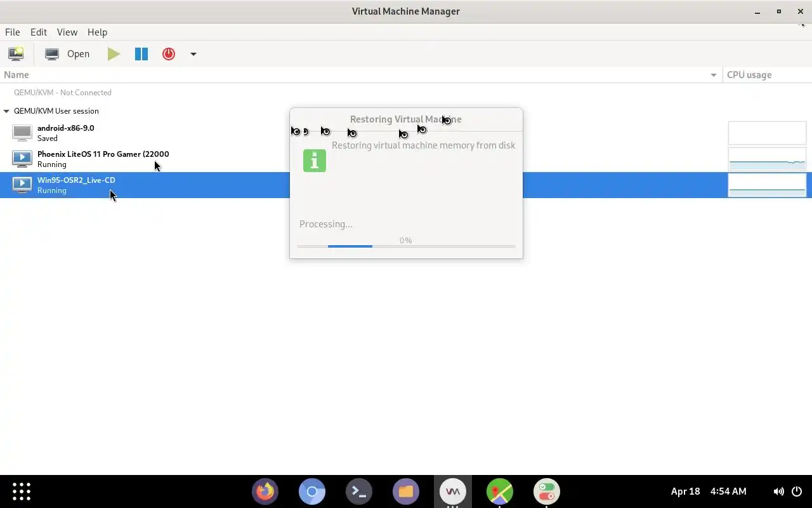Image resolution: width=812 pixels, height=508 pixels.
Task: Open the selected VM console with Open
Action: [68, 54]
